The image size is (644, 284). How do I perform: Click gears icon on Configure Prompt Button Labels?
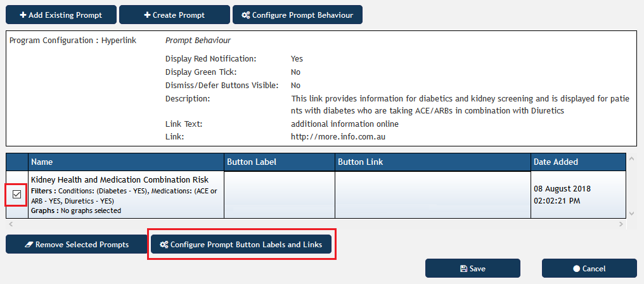pyautogui.click(x=164, y=245)
